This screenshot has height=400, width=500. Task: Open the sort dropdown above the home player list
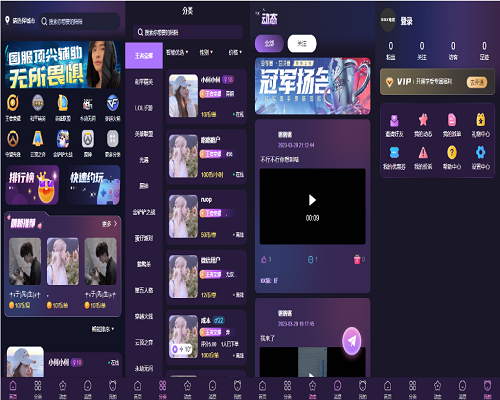click(x=103, y=329)
